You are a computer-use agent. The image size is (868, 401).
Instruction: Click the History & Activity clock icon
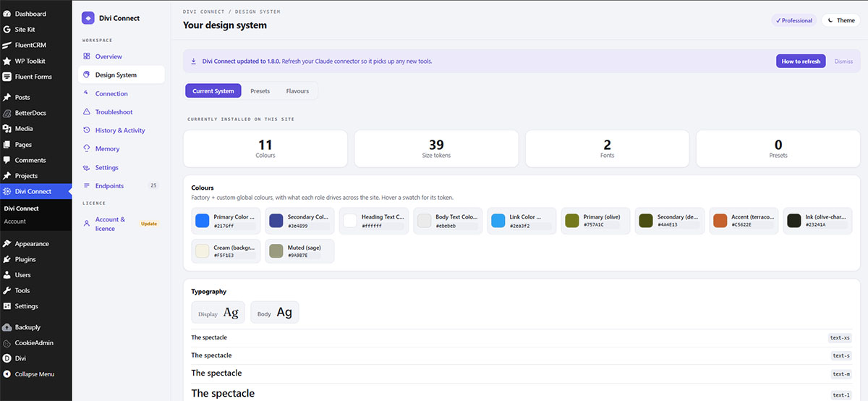(87, 130)
